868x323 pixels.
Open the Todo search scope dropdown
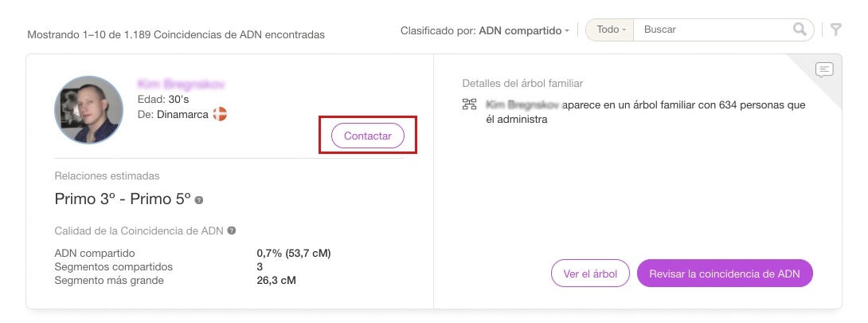pos(611,30)
